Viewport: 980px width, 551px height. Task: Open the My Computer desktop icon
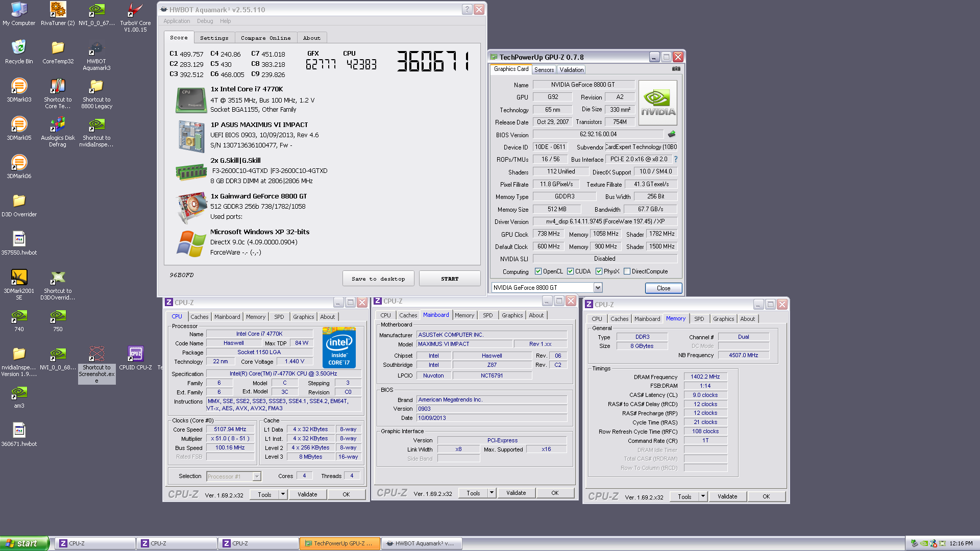tap(19, 14)
